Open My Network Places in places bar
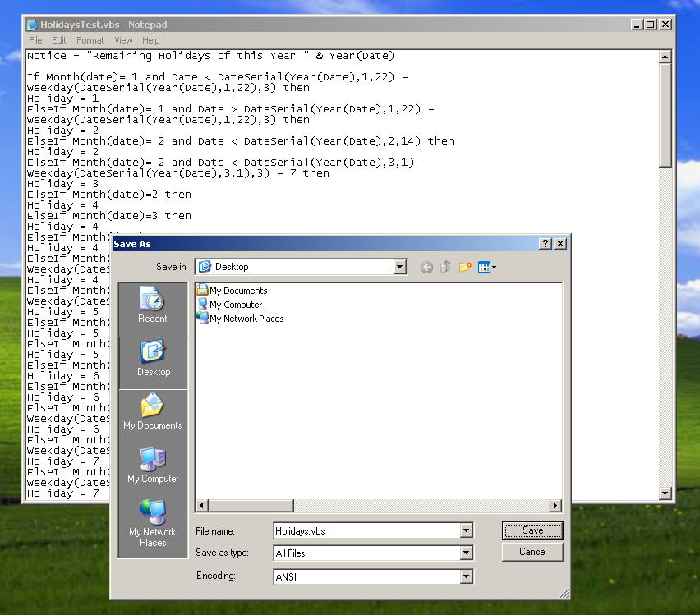This screenshot has width=700, height=615. [153, 524]
